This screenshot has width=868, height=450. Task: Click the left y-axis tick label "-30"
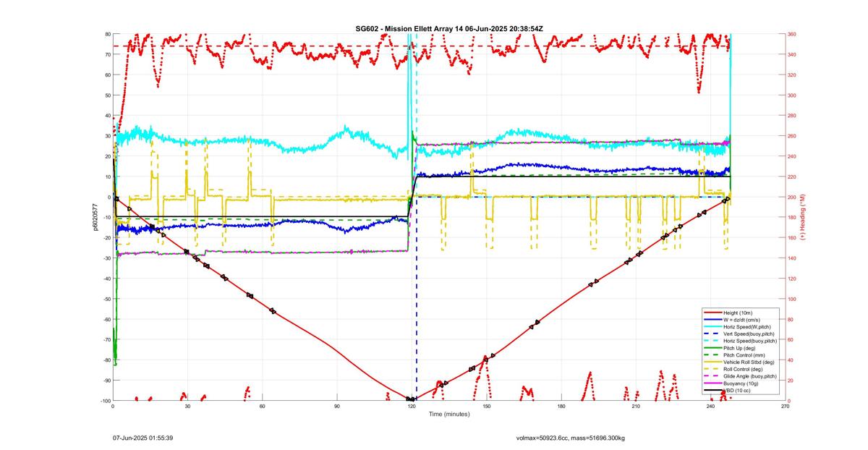pyautogui.click(x=106, y=258)
